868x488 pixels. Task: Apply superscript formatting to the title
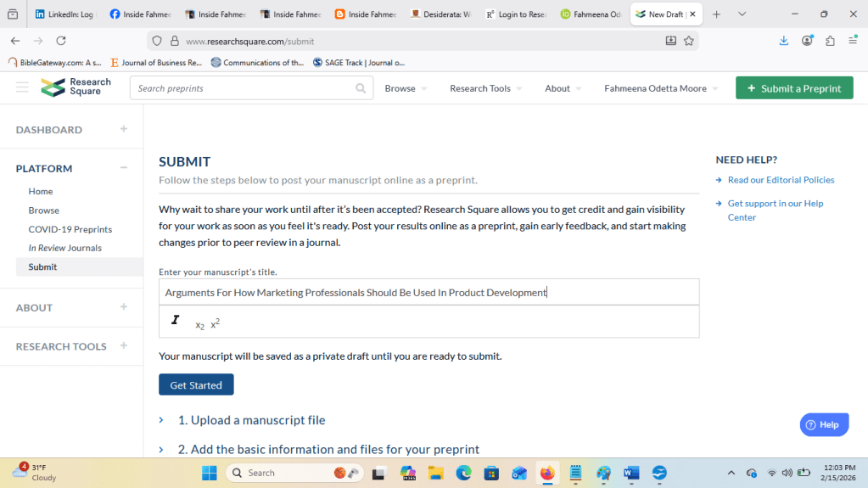[216, 323]
